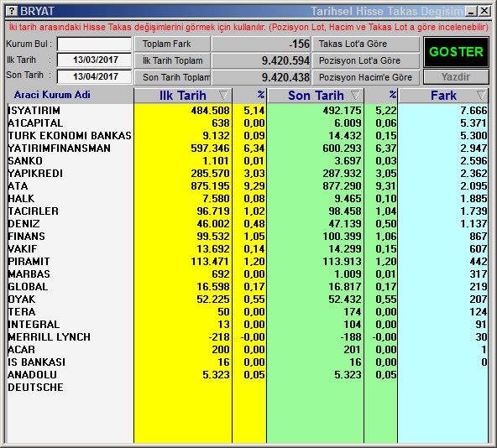Select the DEUTSCHE row
Screen dimensions: 497x448
pos(247,387)
